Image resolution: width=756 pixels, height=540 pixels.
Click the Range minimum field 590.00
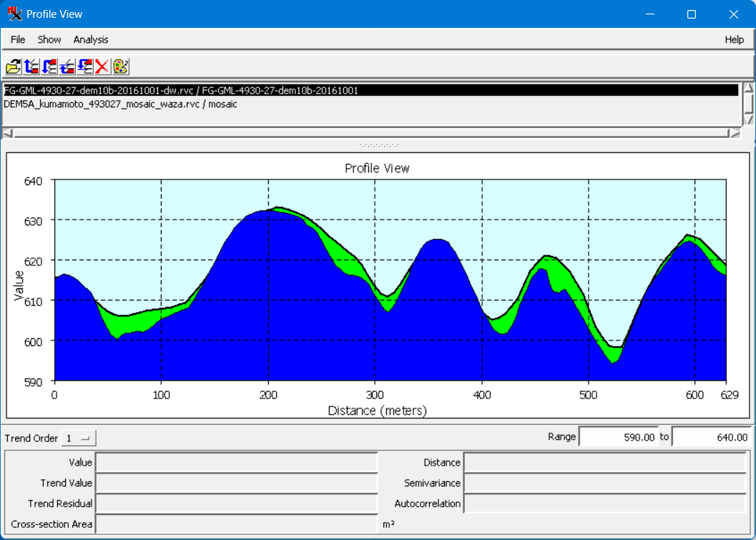618,437
